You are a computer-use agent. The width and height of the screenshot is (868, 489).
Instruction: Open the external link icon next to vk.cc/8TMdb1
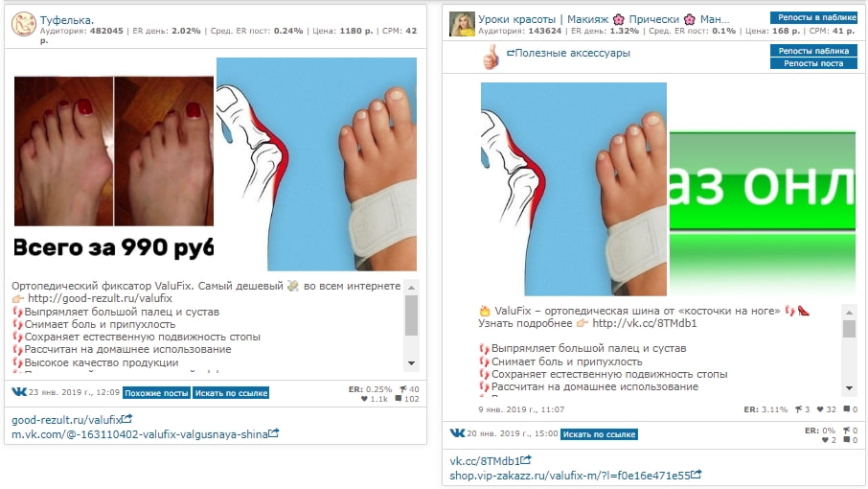[526, 460]
